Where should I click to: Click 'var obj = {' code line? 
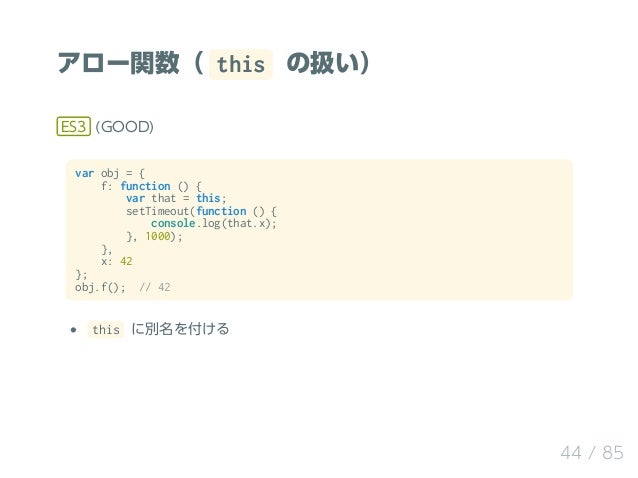tap(110, 173)
